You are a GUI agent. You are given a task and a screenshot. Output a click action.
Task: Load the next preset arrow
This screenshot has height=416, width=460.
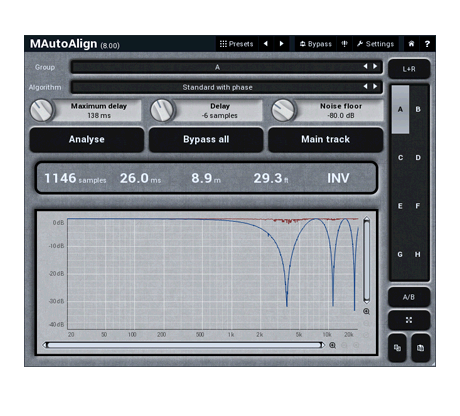[281, 44]
